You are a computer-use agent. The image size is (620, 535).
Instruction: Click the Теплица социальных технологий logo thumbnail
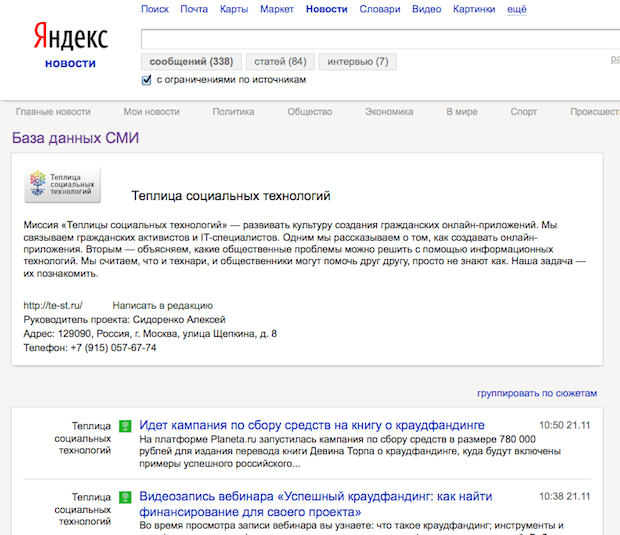[63, 185]
